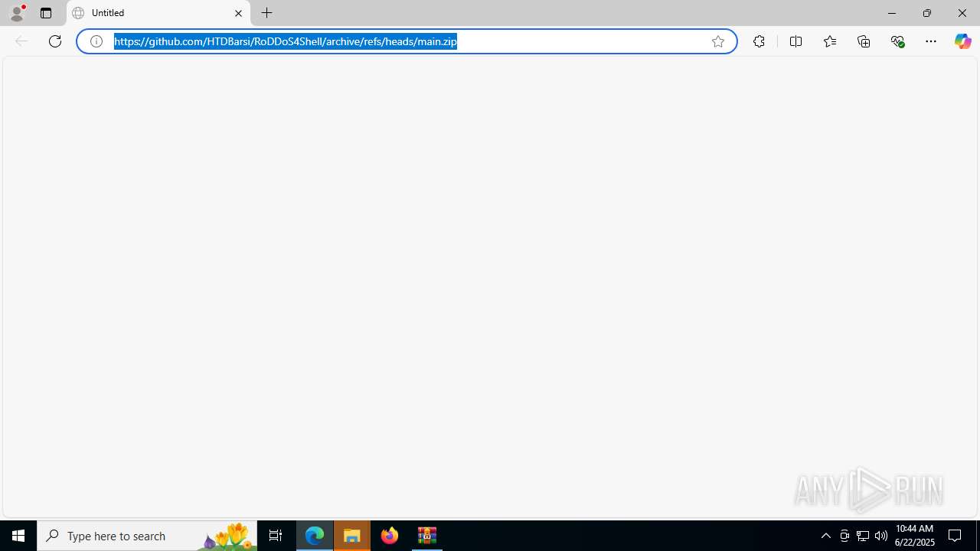Viewport: 980px width, 551px height.
Task: Show hidden tray icons
Action: 826,536
